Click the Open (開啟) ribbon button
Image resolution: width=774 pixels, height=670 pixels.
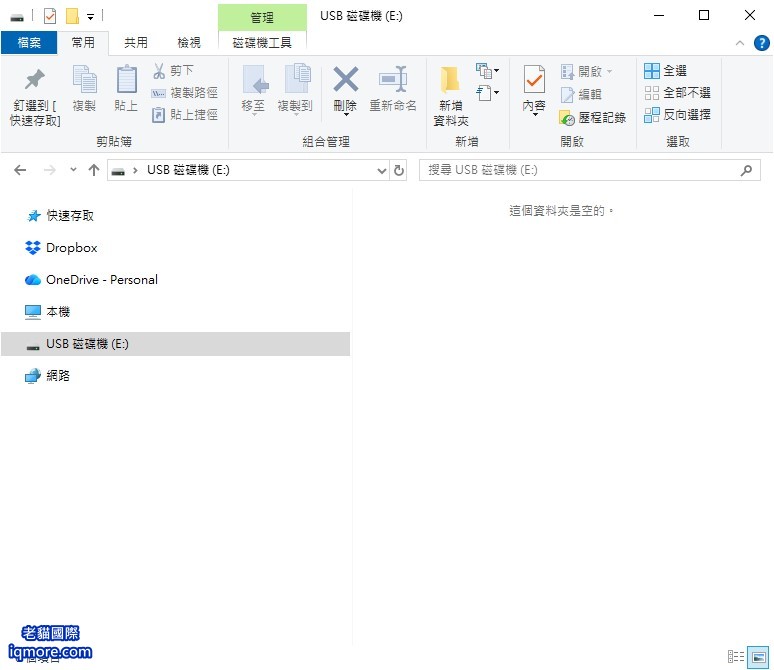pyautogui.click(x=581, y=72)
